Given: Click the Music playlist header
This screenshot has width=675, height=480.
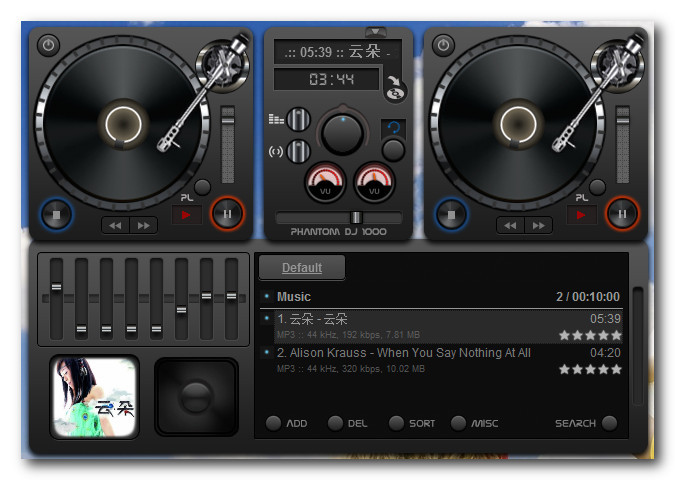Looking at the screenshot, I should click(441, 297).
